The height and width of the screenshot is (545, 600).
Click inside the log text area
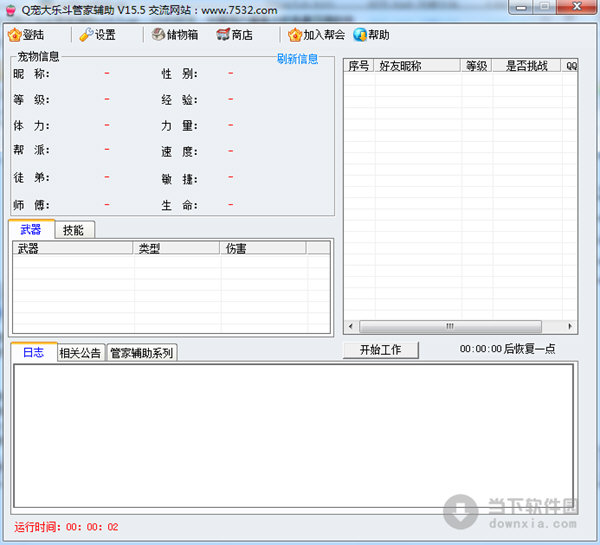293,436
